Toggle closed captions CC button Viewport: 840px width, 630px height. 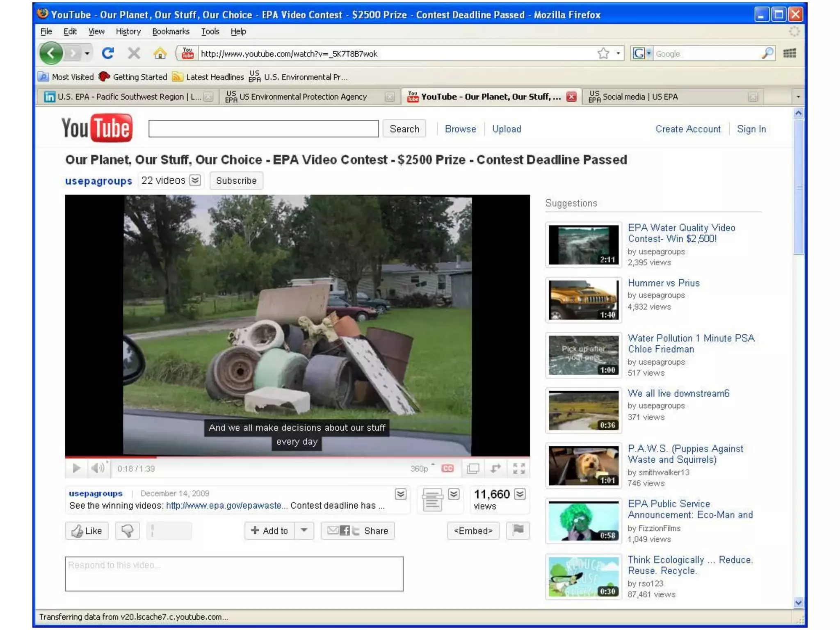click(447, 468)
